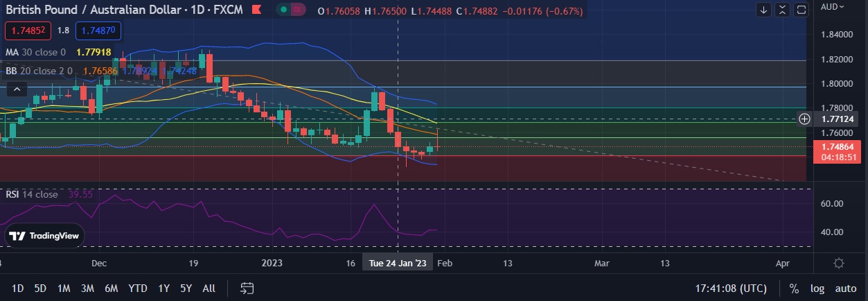Click the down arrow button above chart
Image resolution: width=868 pixels, height=301 pixels.
point(763,10)
